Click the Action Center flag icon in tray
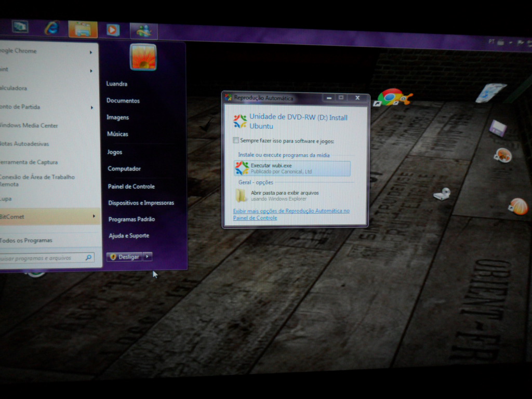 point(521,43)
